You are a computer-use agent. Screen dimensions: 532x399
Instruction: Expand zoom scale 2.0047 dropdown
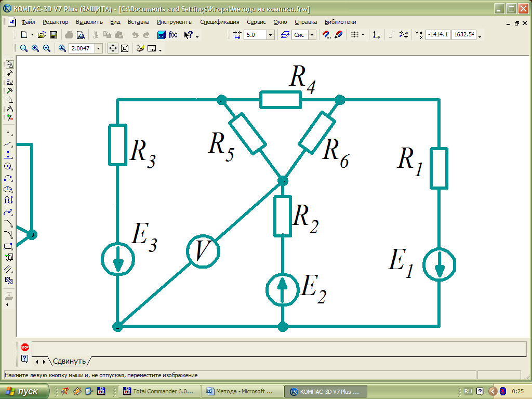coord(98,48)
